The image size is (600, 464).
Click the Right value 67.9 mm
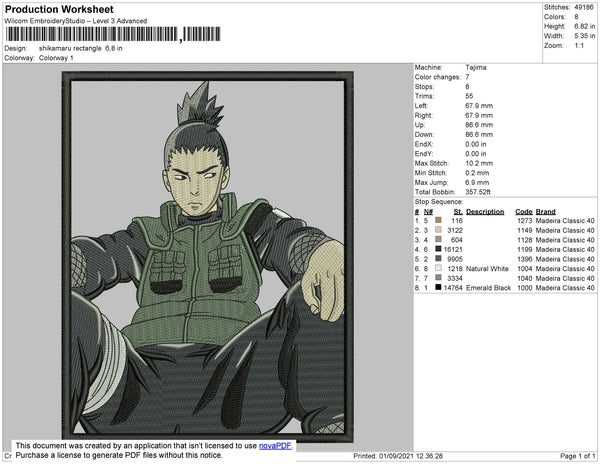(x=479, y=115)
